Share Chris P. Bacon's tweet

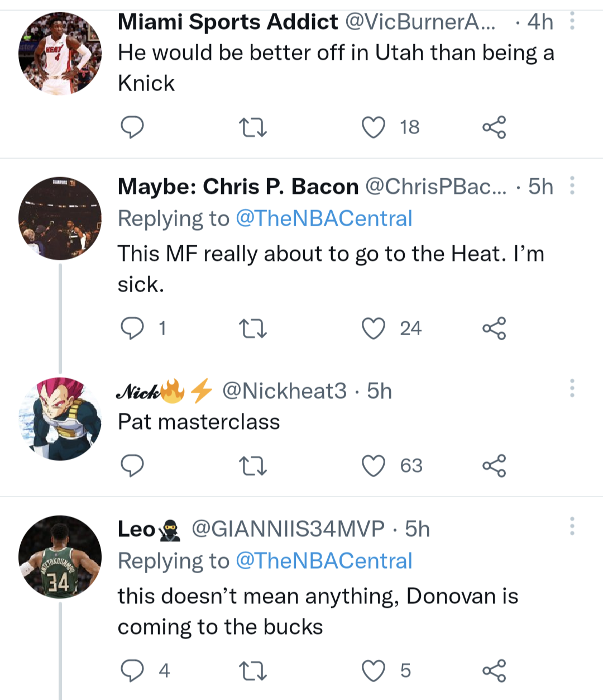tap(494, 328)
